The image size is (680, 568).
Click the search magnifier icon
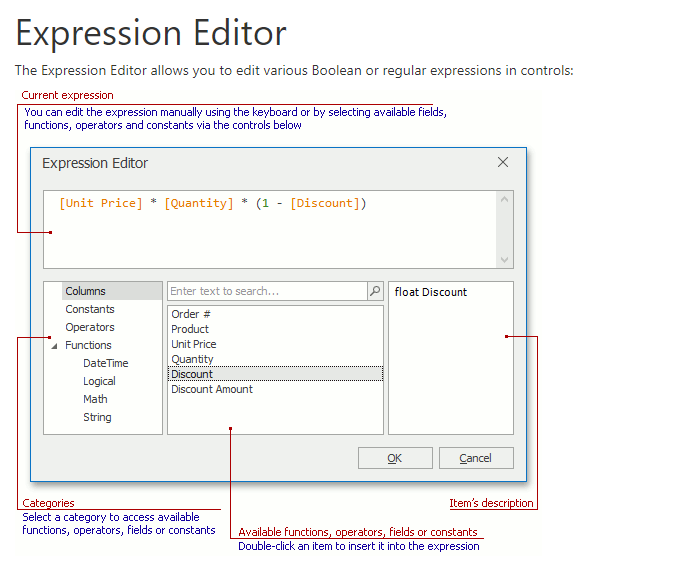pos(375,291)
